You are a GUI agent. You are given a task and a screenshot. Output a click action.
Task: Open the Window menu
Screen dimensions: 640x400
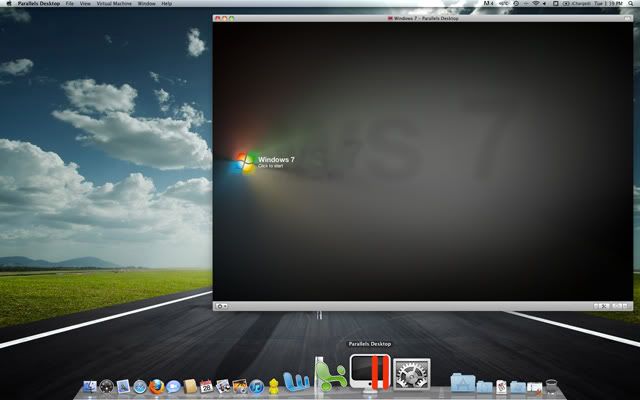(x=146, y=4)
